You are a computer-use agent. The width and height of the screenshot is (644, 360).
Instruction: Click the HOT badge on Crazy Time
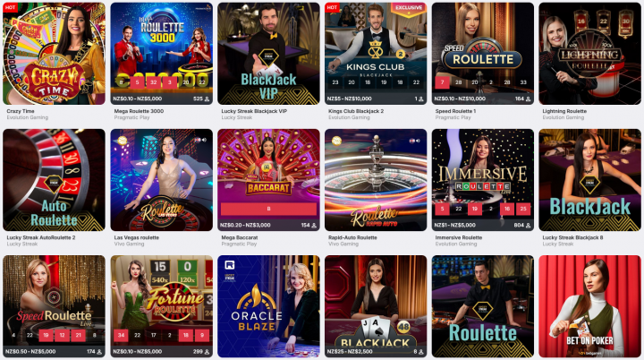click(x=10, y=7)
